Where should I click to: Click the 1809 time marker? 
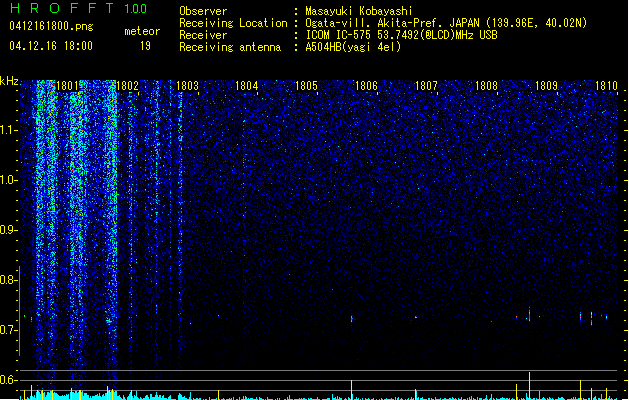click(546, 86)
